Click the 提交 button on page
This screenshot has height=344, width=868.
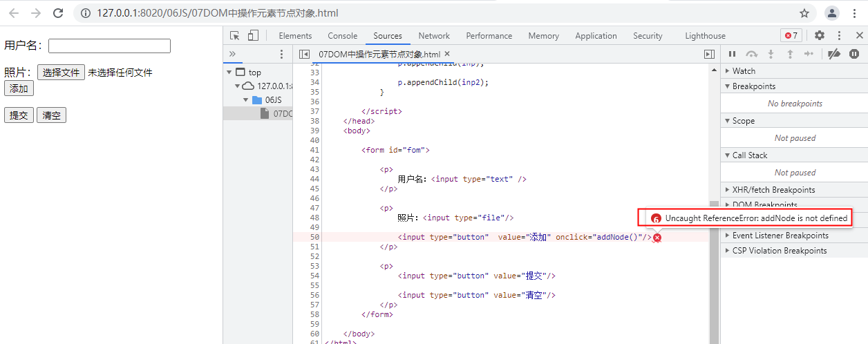pos(19,115)
